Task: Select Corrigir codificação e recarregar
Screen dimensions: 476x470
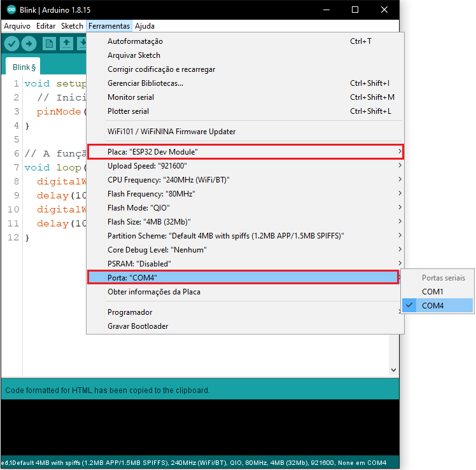Action: click(x=245, y=69)
